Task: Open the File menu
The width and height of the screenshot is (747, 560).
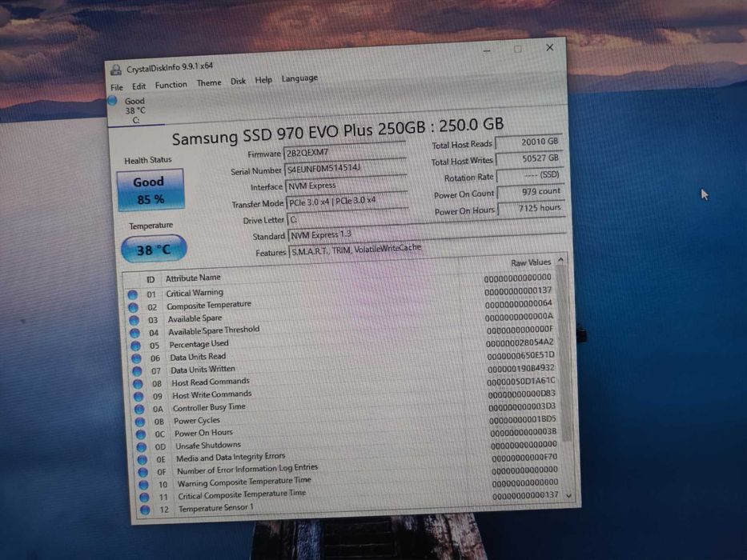Action: (117, 87)
